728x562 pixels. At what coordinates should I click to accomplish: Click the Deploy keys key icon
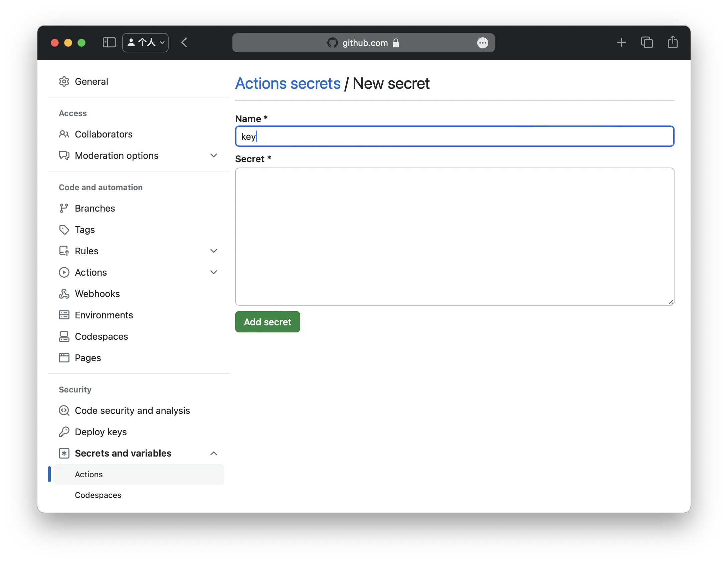(64, 432)
